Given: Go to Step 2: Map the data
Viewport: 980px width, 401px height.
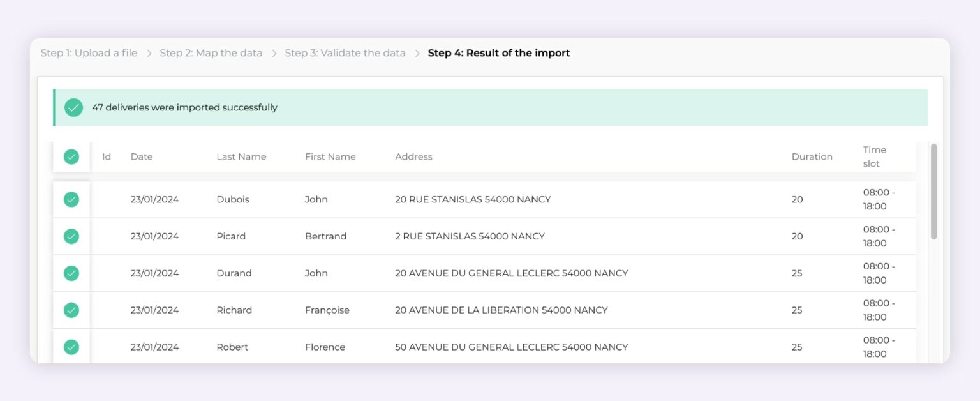Looking at the screenshot, I should point(211,53).
